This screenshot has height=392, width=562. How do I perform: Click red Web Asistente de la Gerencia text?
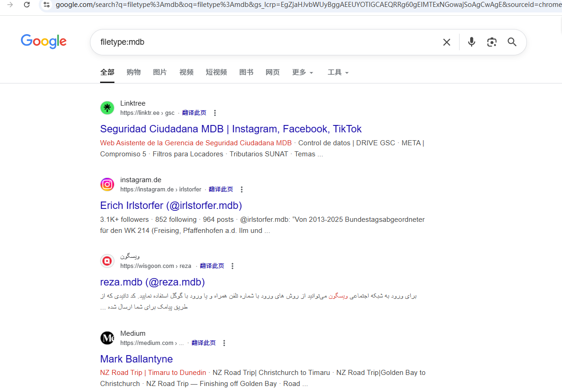point(196,143)
